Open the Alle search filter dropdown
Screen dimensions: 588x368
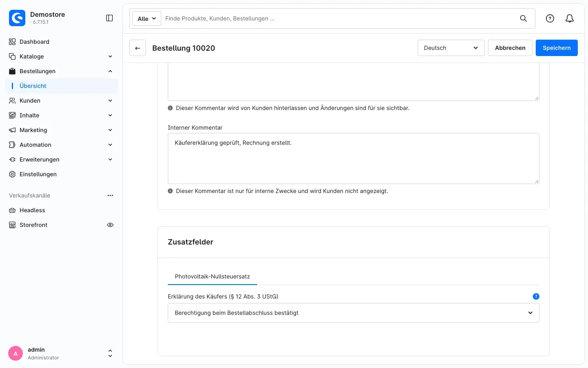tap(147, 18)
